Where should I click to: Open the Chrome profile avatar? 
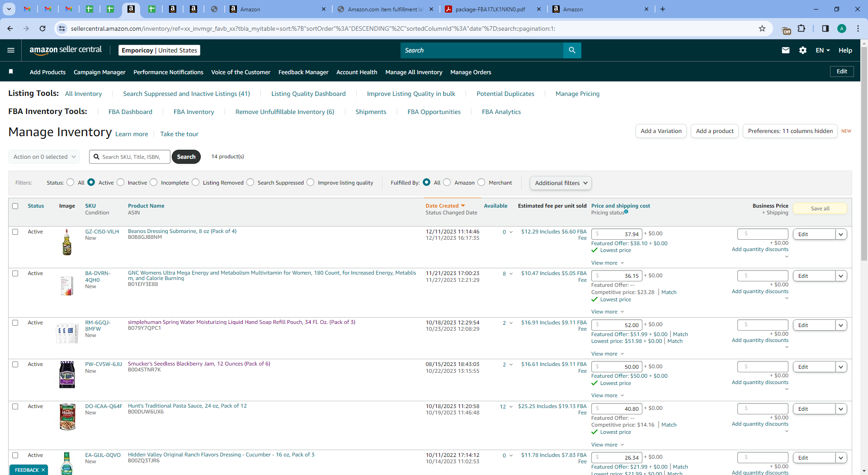coord(842,28)
